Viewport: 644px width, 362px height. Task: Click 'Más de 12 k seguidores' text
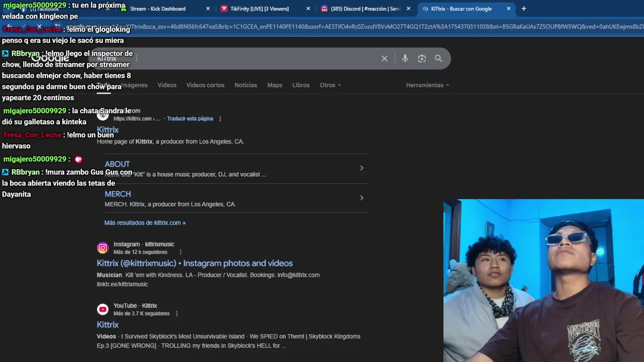[140, 252]
